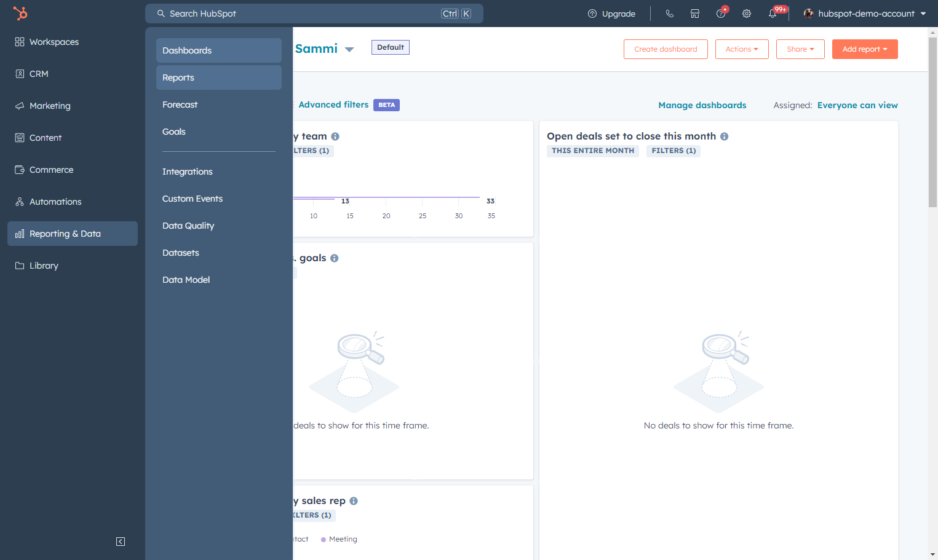Click info icon next to 'sales rep' report title
This screenshot has width=938, height=560.
(354, 501)
